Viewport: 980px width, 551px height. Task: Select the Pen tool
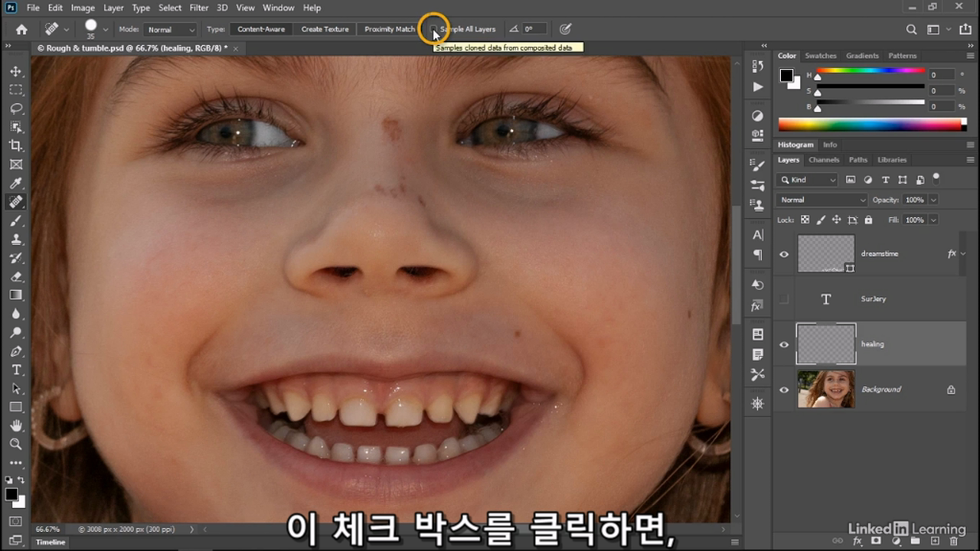(x=16, y=351)
